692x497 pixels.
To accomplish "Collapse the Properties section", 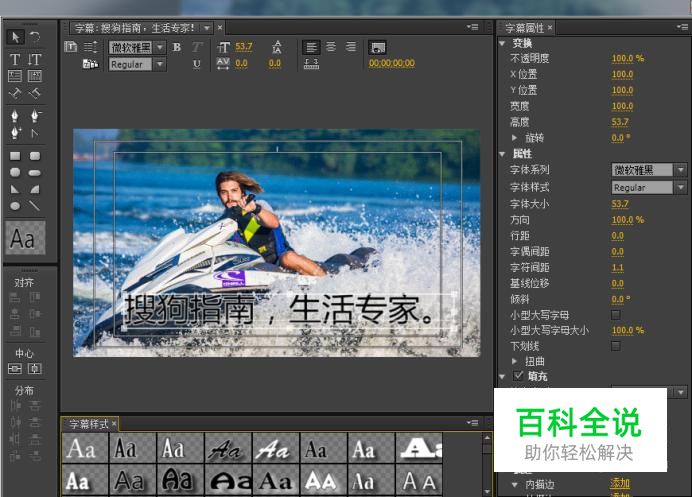I will pos(502,154).
